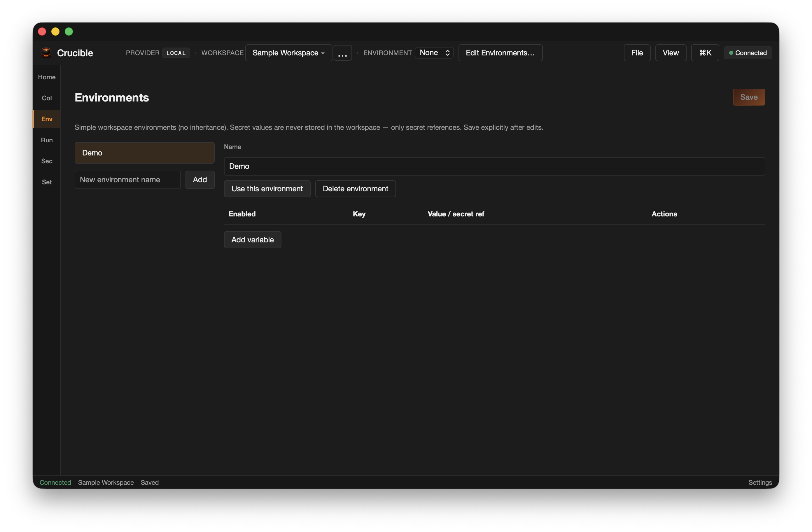This screenshot has width=812, height=532.
Task: Open Run section in sidebar
Action: tap(47, 140)
